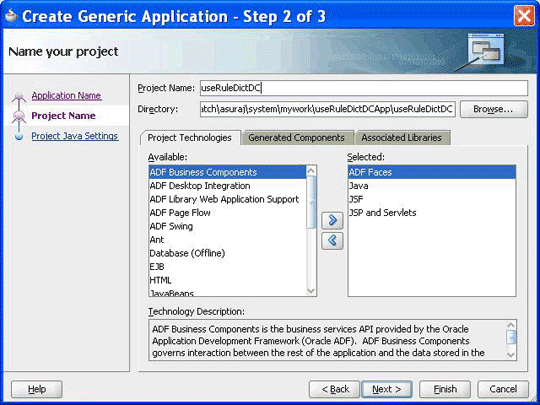This screenshot has height=405, width=540.
Task: Click Next to continue wizard
Action: pos(386,389)
